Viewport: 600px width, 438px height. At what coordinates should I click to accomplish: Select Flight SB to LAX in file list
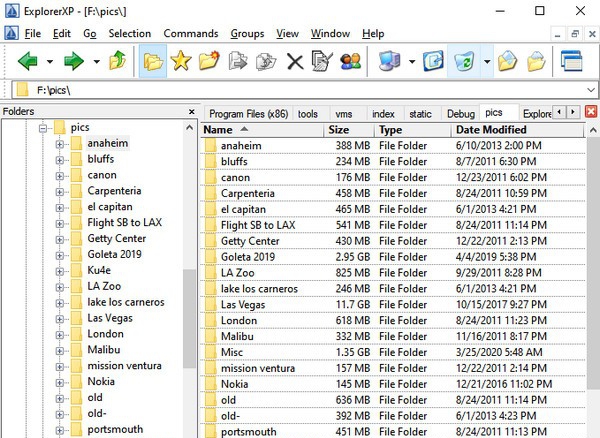[393, 225]
